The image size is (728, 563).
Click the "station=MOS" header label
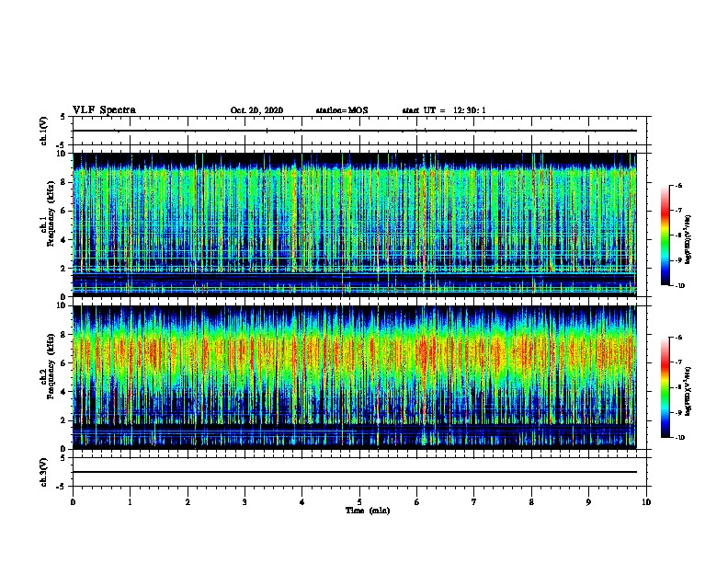point(342,110)
